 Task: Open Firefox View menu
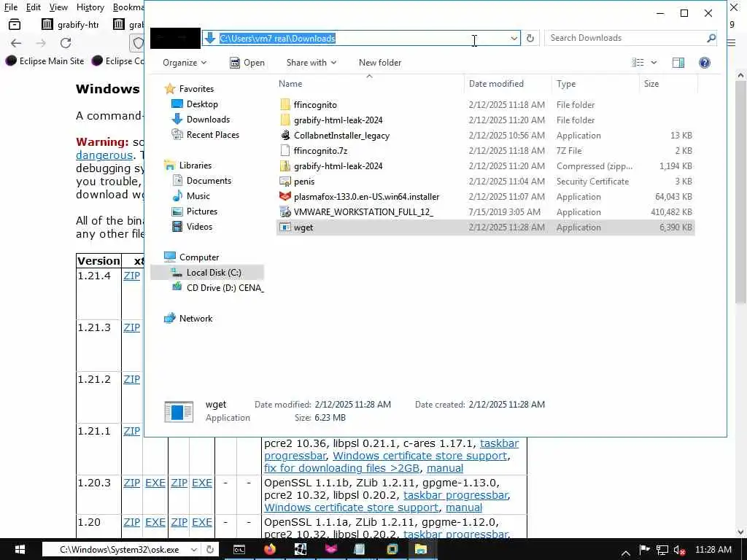[58, 7]
